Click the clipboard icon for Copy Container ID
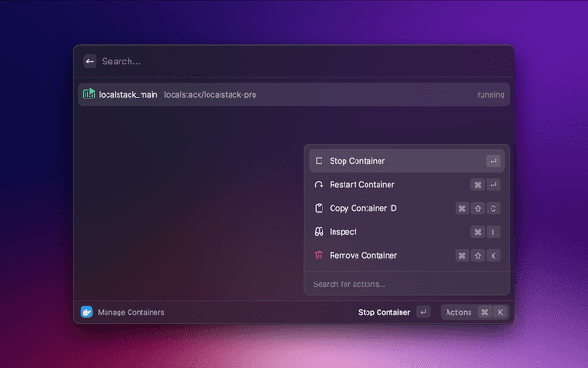 (319, 208)
